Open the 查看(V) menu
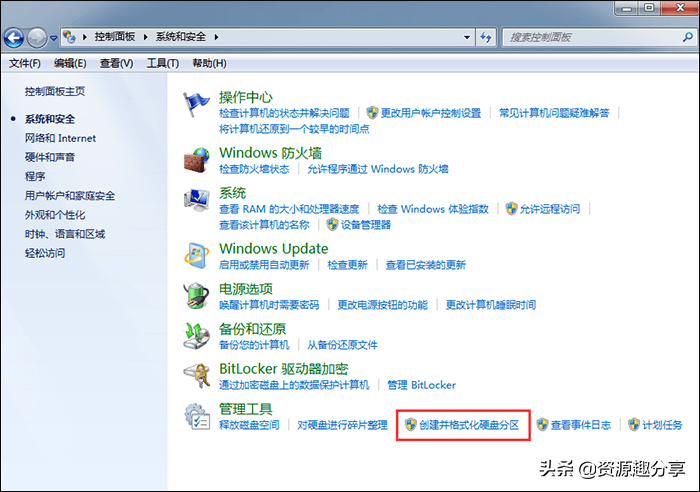Image resolution: width=700 pixels, height=492 pixels. [x=117, y=63]
